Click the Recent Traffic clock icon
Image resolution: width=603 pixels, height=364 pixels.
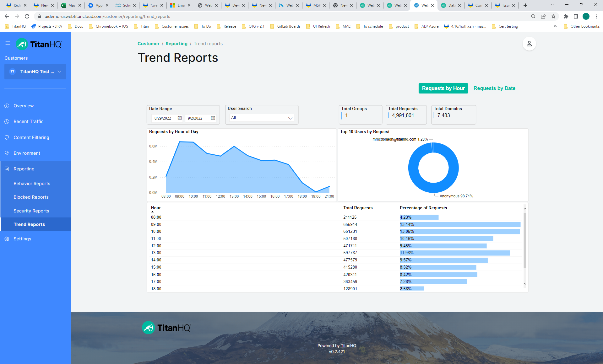7,121
